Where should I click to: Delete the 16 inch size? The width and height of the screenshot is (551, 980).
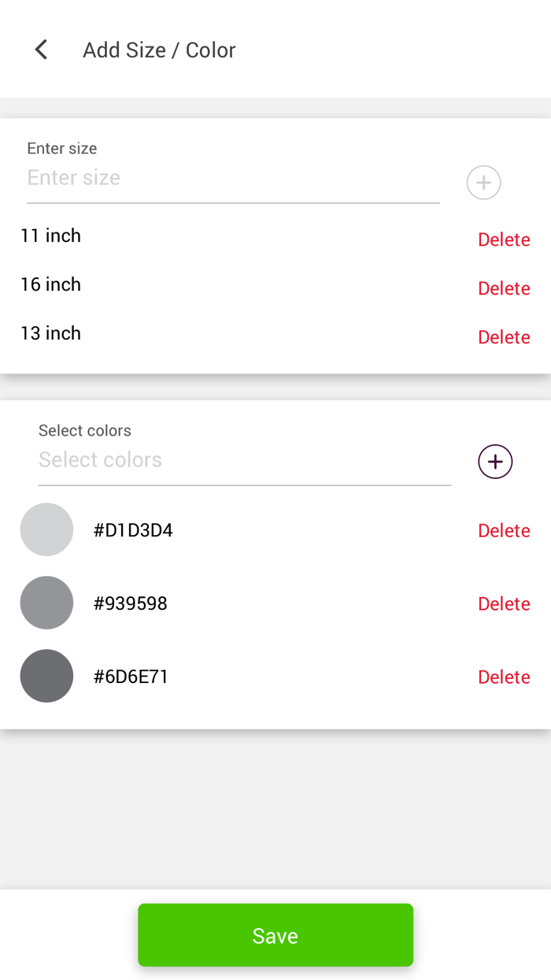coord(504,288)
